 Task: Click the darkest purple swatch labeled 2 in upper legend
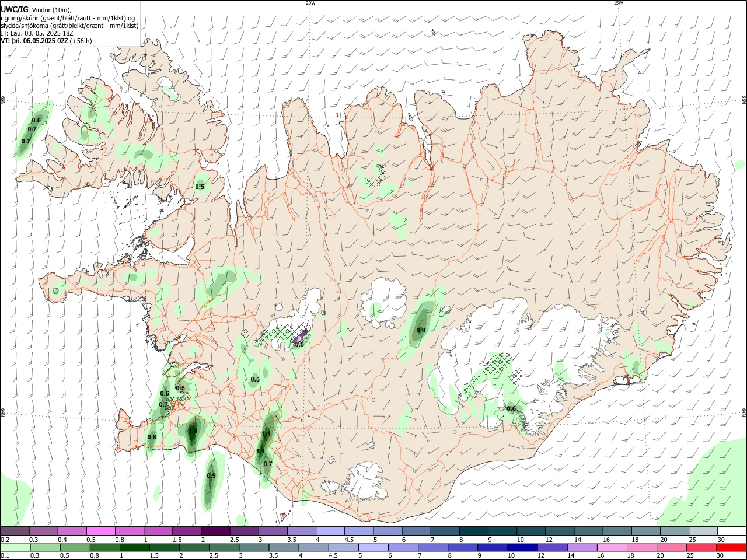(x=215, y=531)
